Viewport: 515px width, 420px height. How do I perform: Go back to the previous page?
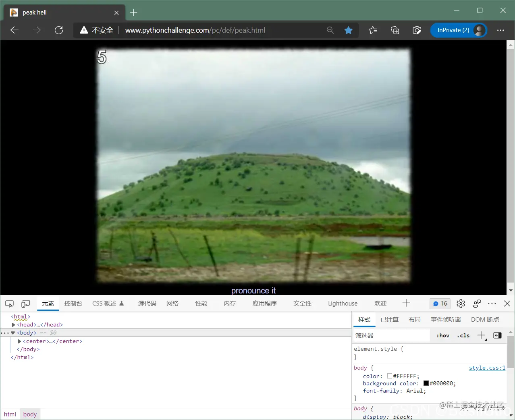point(15,30)
